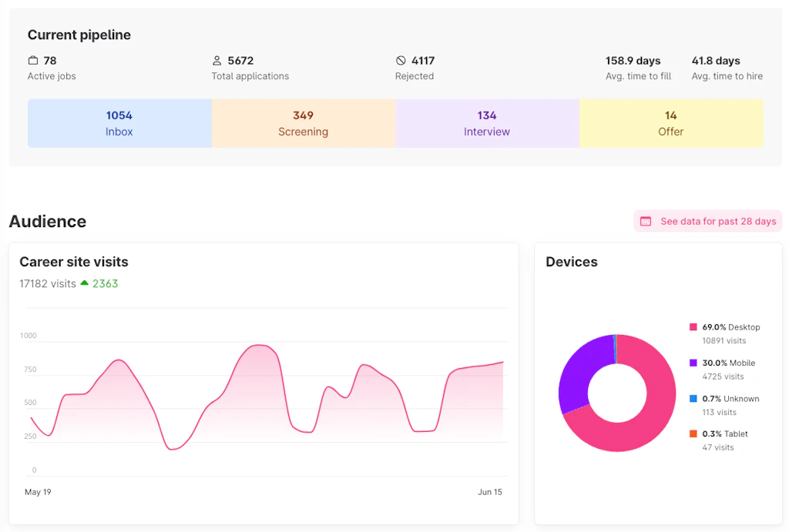Click the briefcase icon beside Active jobs
Screen dimensions: 789x532
pyautogui.click(x=33, y=60)
